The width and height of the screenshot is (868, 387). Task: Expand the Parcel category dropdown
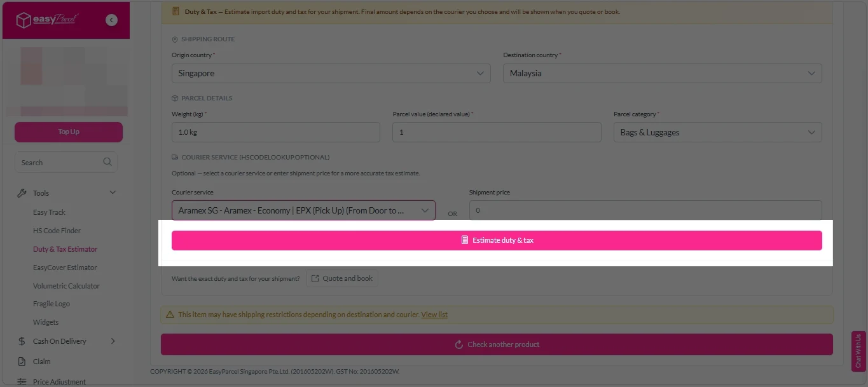(x=717, y=132)
